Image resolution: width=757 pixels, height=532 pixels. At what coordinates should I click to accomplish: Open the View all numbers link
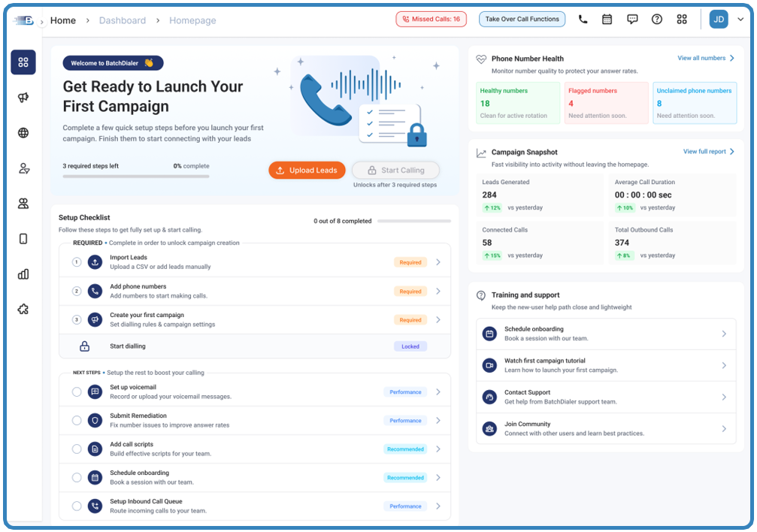(706, 58)
